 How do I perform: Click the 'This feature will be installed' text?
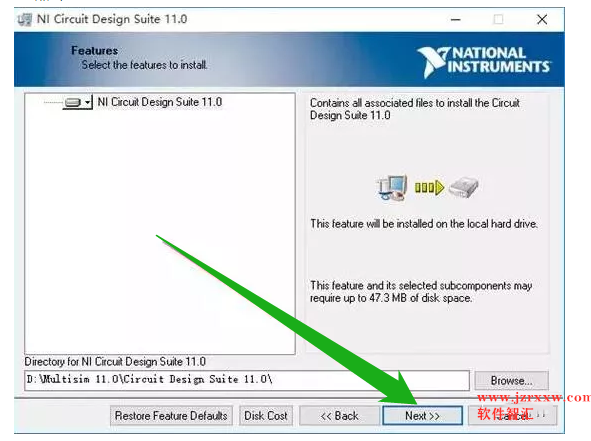pos(424,224)
